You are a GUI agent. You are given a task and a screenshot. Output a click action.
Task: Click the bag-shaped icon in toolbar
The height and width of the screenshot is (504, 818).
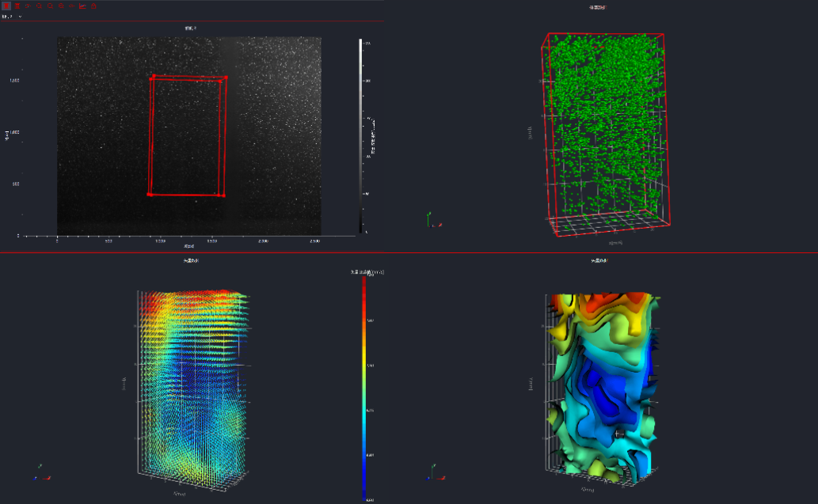(x=93, y=6)
